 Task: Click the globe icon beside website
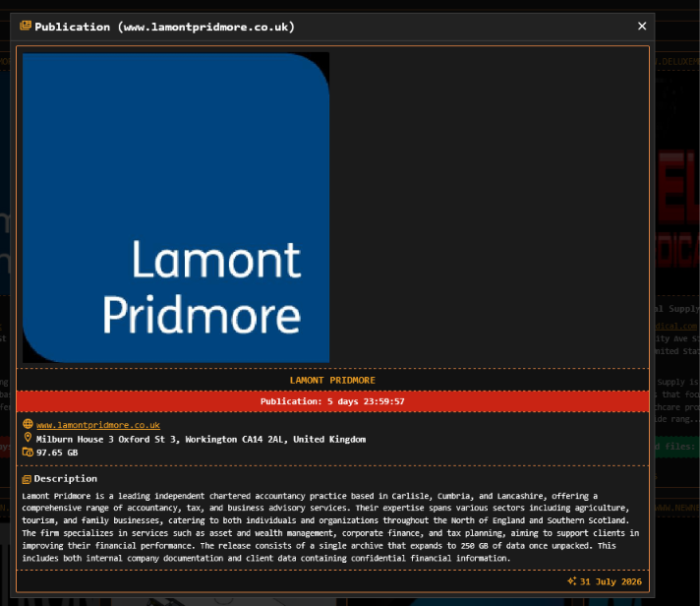pos(28,424)
